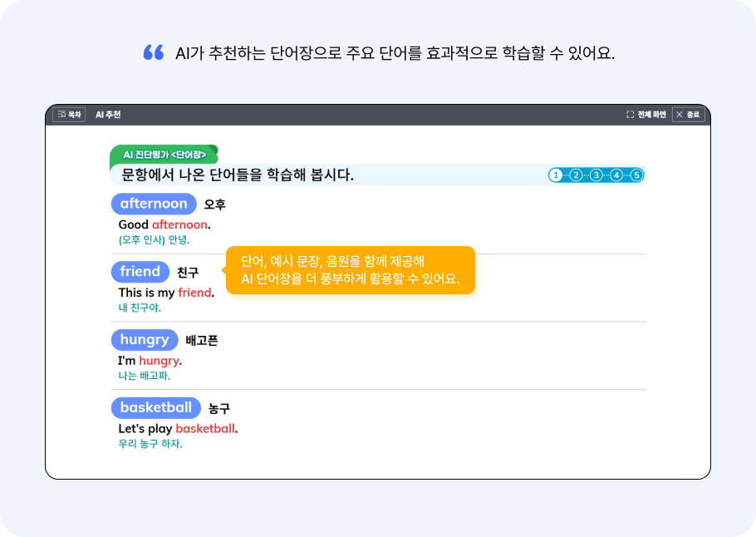Toggle step 1 in the progress indicator
The image size is (756, 537).
tap(556, 175)
